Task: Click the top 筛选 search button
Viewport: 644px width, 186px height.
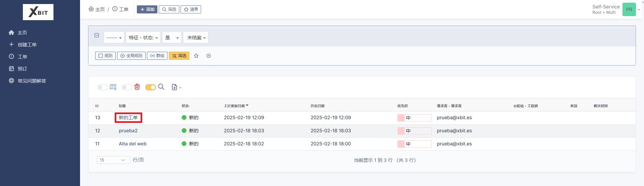Action: click(x=169, y=9)
